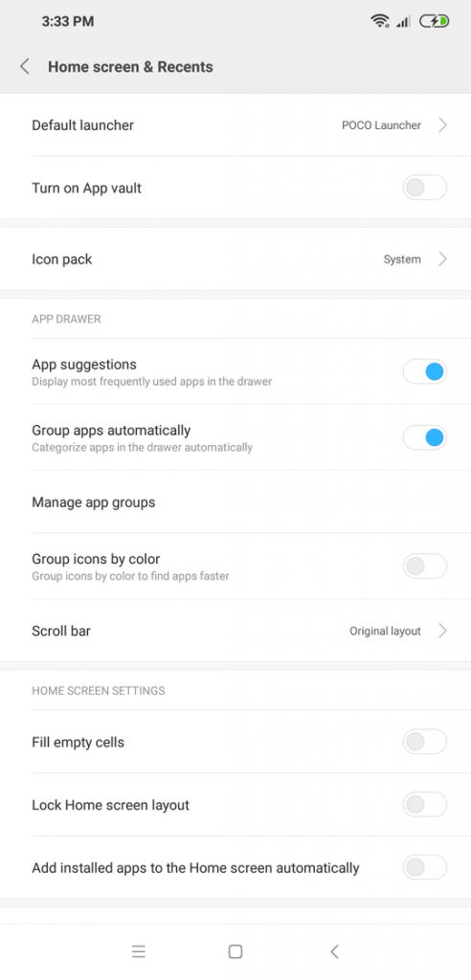Tap the back navigation icon at the bottom
The height and width of the screenshot is (980, 471).
(x=334, y=951)
